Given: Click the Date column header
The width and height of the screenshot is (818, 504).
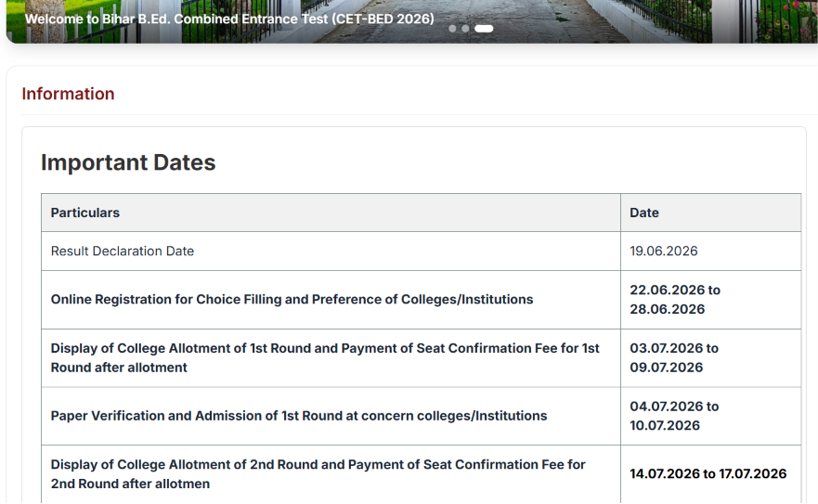Looking at the screenshot, I should (644, 213).
